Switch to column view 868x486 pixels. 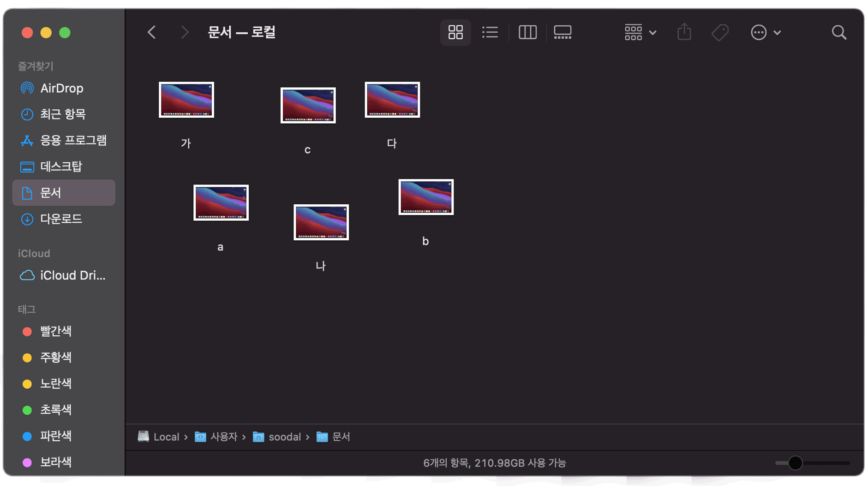tap(527, 32)
